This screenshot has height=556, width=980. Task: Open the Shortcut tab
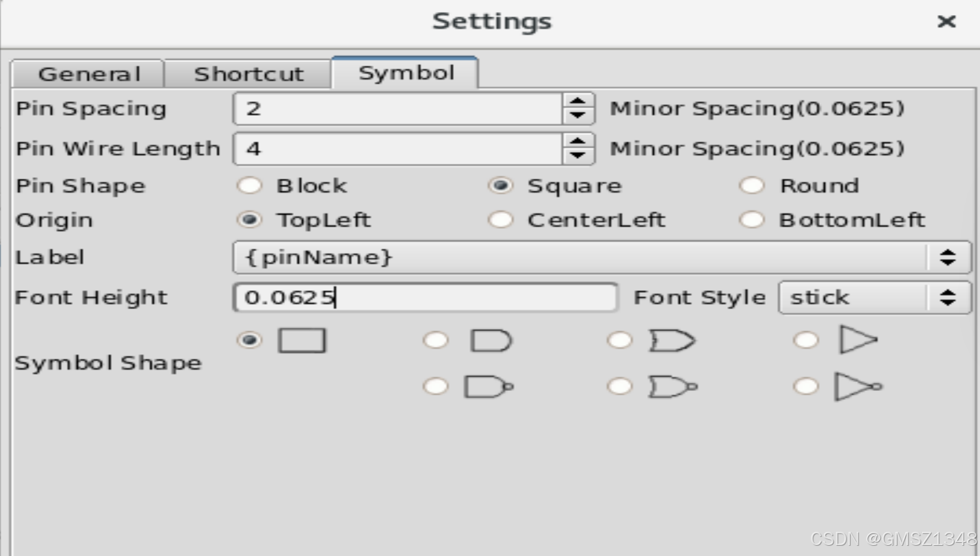coord(248,74)
